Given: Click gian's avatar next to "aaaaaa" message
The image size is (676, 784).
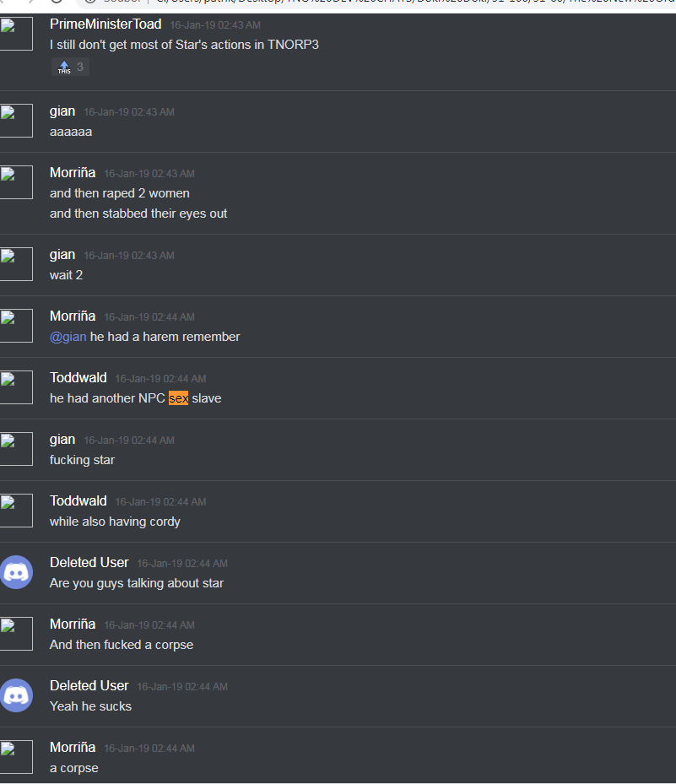Looking at the screenshot, I should click(16, 121).
